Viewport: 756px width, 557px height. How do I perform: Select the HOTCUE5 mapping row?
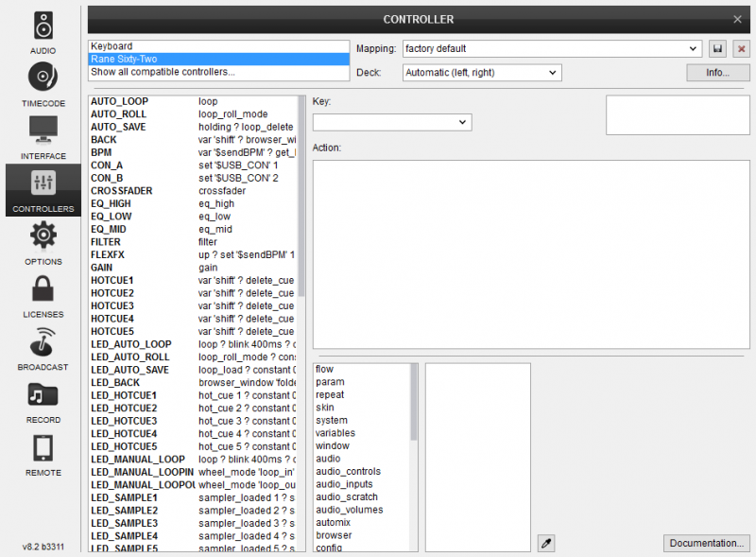(194, 332)
